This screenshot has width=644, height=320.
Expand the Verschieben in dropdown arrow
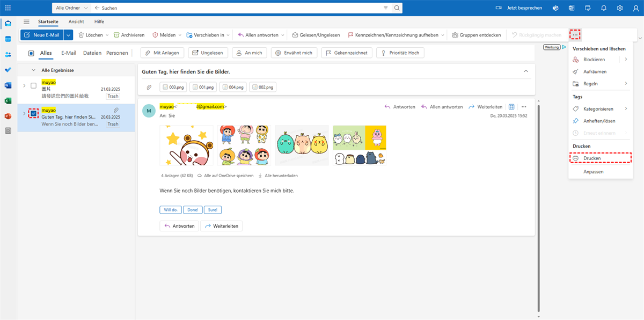point(228,35)
